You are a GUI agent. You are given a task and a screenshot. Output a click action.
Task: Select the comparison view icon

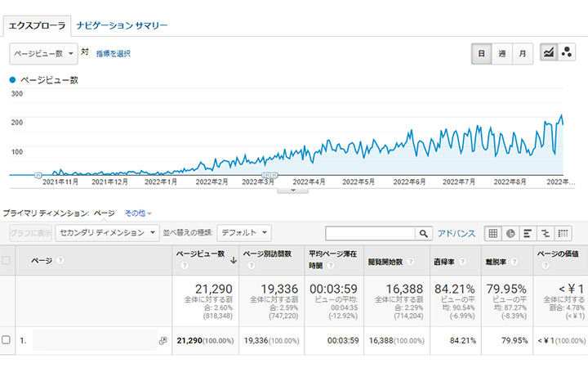point(546,234)
